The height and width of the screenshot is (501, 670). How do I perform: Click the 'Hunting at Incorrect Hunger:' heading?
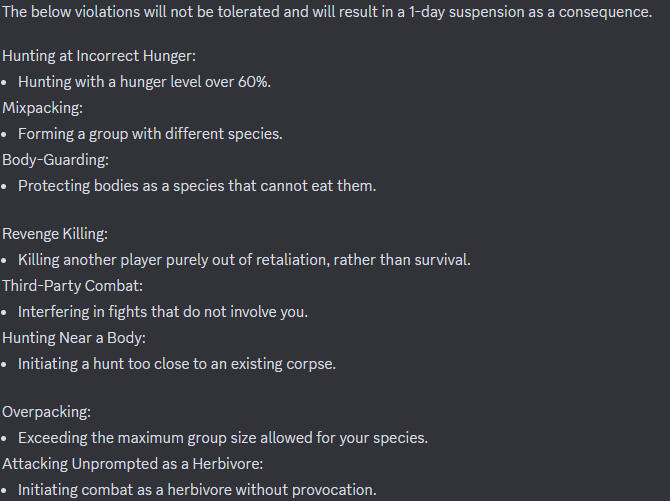pos(99,56)
